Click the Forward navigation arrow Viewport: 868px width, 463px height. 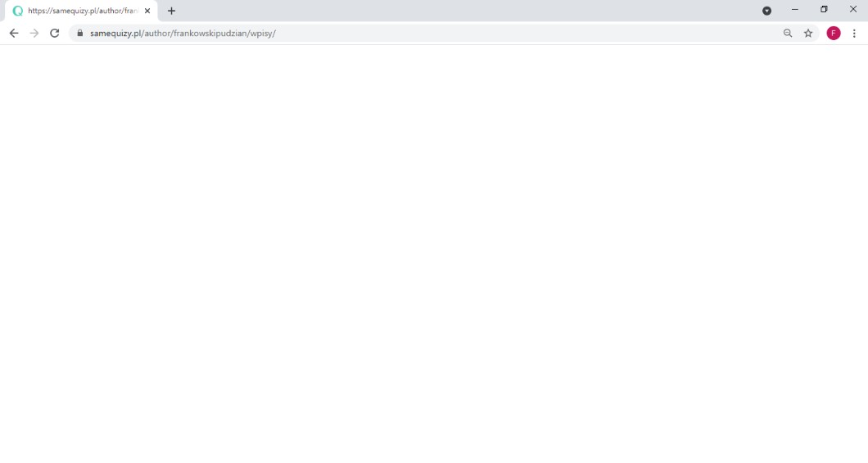[34, 33]
